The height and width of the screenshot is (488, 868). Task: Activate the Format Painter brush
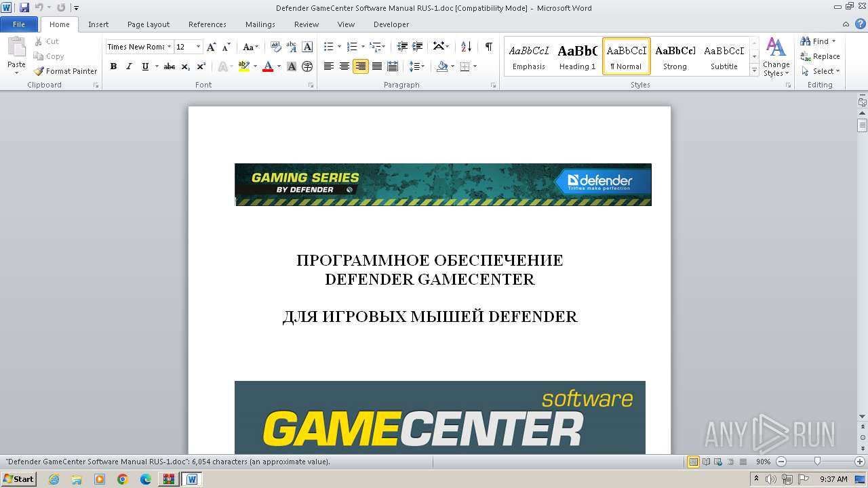point(65,71)
